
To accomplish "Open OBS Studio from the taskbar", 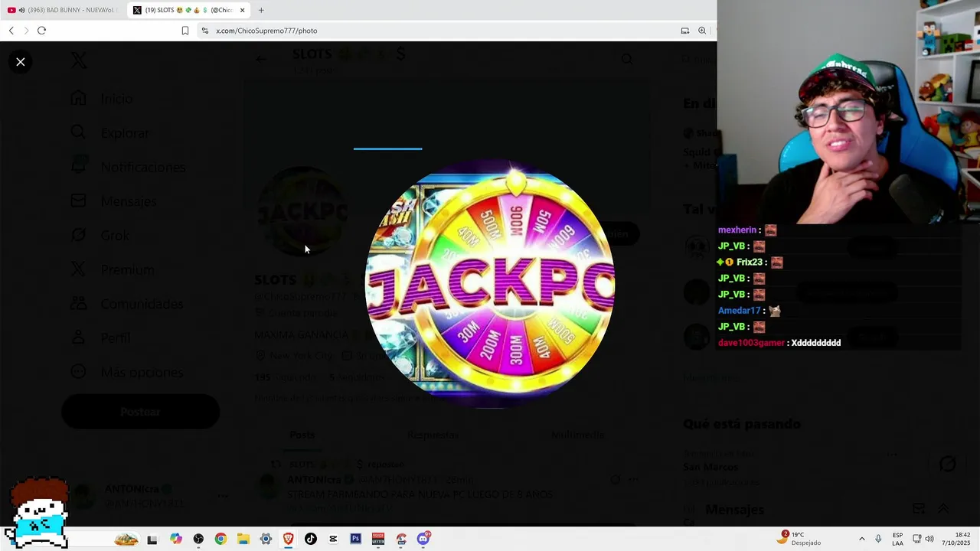I will tap(198, 540).
